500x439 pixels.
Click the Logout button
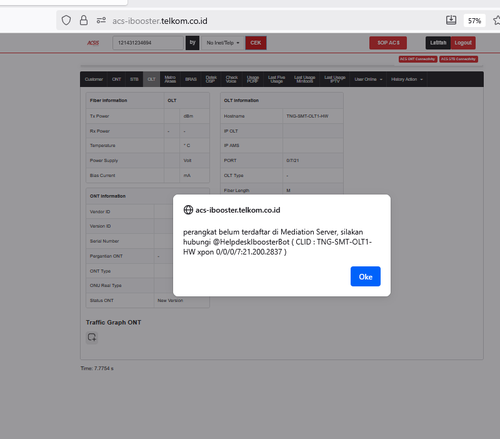click(x=463, y=43)
